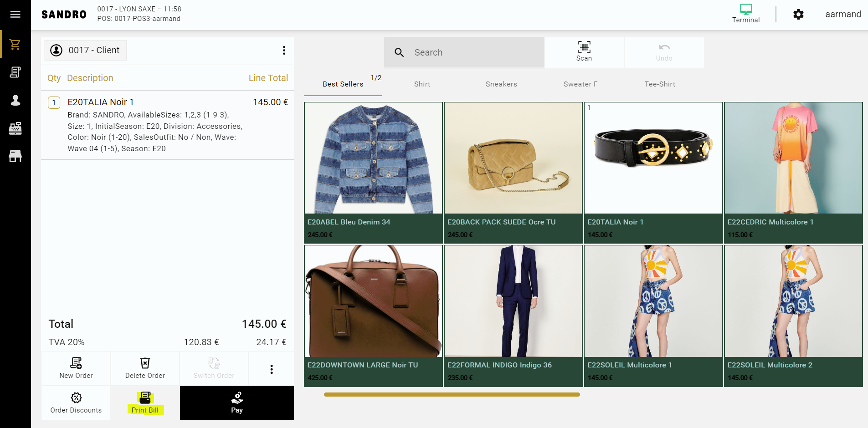Click the Line Total column header
This screenshot has height=428, width=868.
pyautogui.click(x=268, y=78)
